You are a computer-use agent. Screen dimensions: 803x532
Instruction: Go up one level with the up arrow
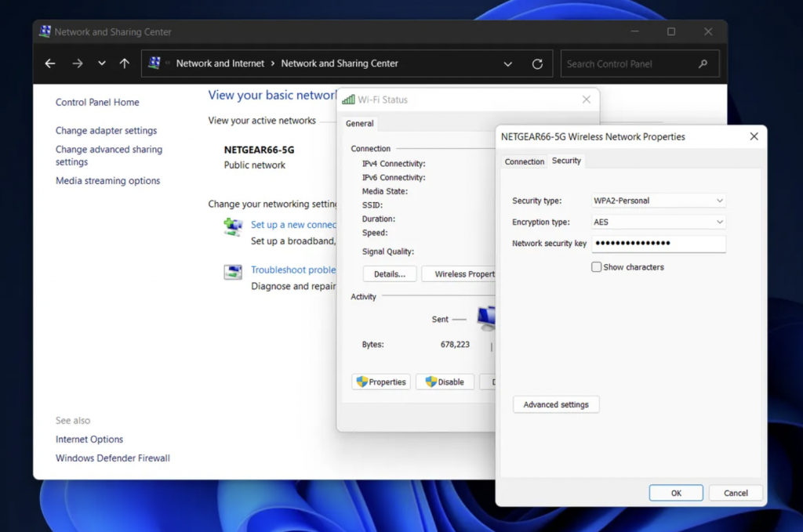coord(125,63)
